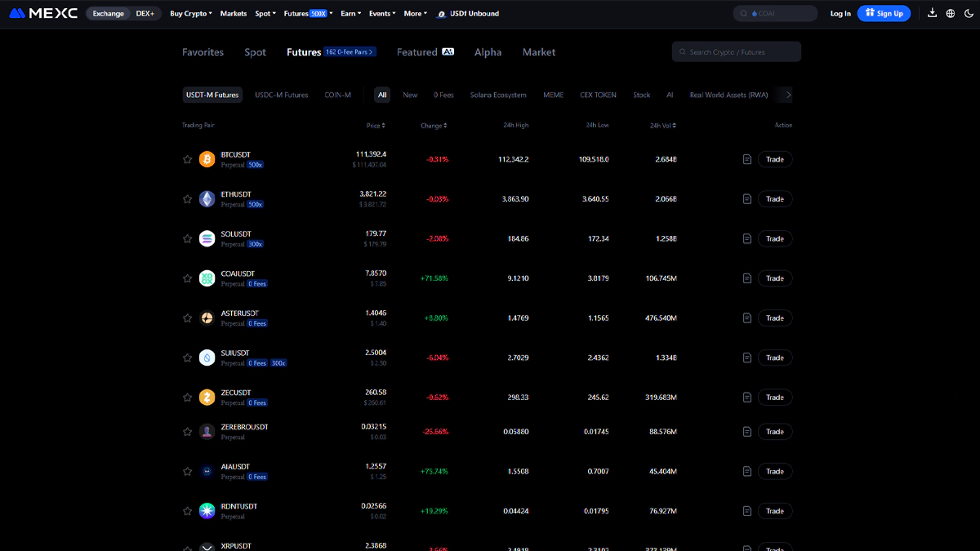980x551 pixels.
Task: Click the Bitcoin coin icon
Action: (x=207, y=159)
